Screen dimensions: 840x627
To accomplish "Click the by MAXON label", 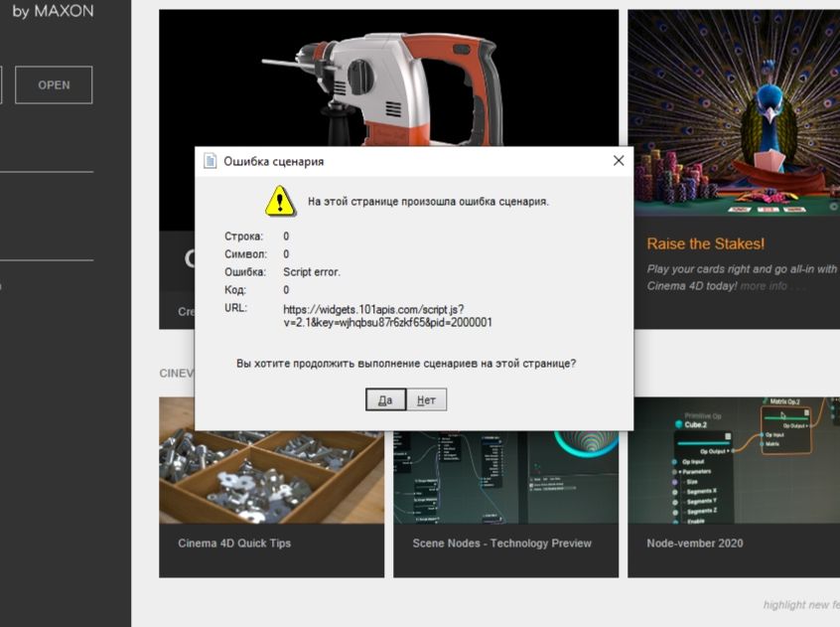I will pos(53,11).
